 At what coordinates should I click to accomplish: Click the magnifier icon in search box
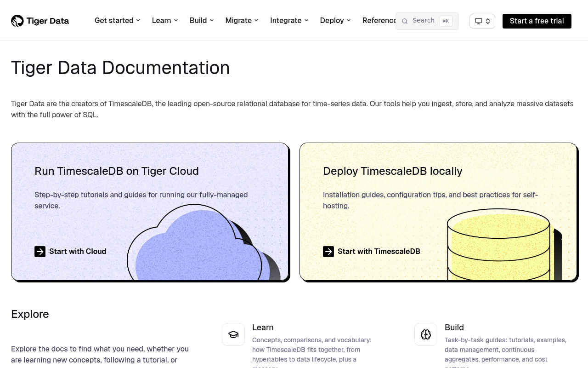point(405,21)
